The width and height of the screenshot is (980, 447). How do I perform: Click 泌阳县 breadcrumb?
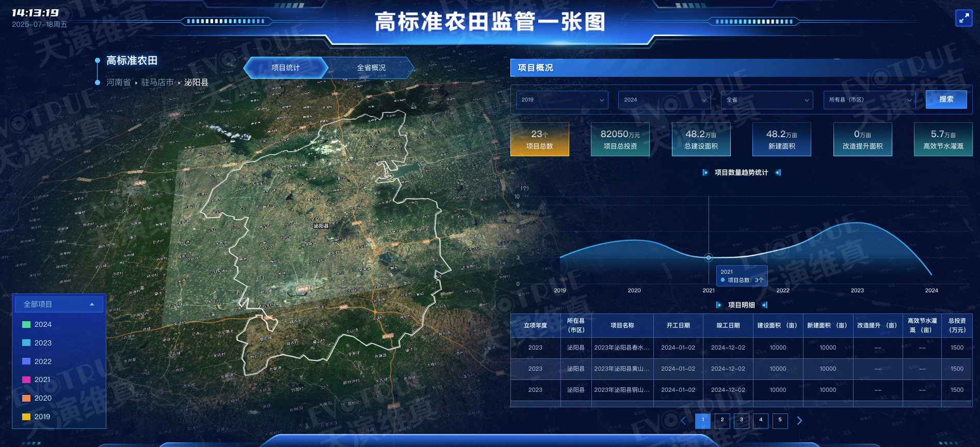pyautogui.click(x=196, y=82)
